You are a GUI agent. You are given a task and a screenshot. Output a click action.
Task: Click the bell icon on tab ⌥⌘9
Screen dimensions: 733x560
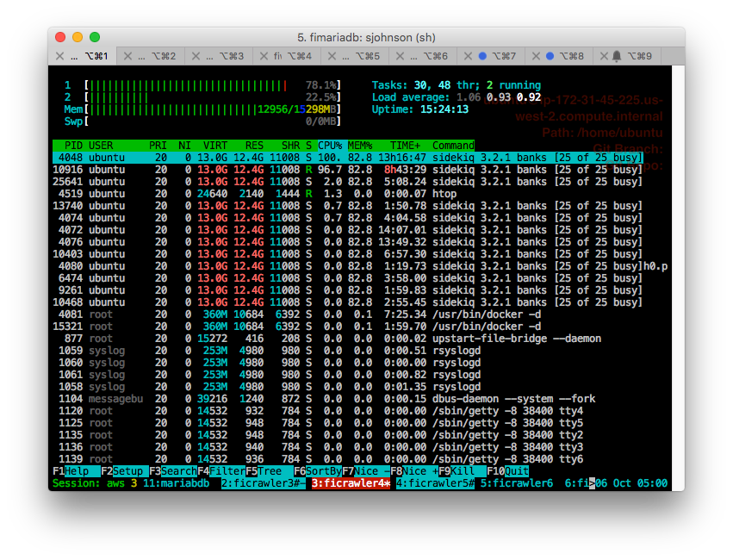(x=617, y=56)
